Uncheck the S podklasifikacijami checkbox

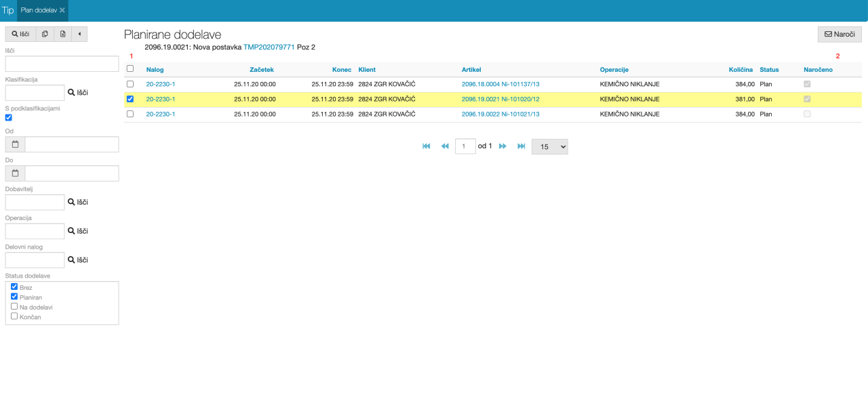(9, 117)
